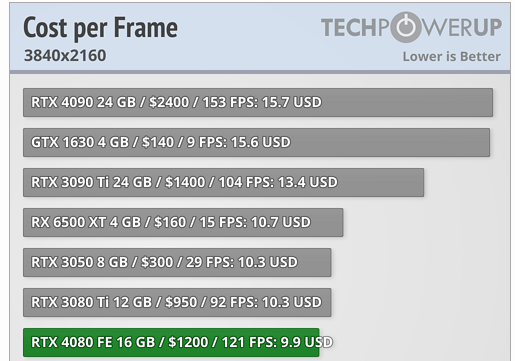Click the Cost per Frame chart title
Image resolution: width=515 pixels, height=361 pixels.
pyautogui.click(x=100, y=28)
